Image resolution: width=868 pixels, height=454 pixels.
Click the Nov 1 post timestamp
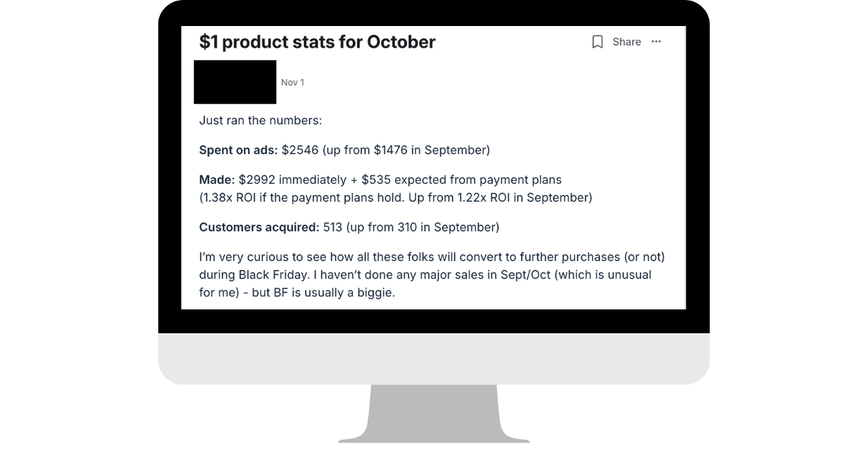point(292,82)
